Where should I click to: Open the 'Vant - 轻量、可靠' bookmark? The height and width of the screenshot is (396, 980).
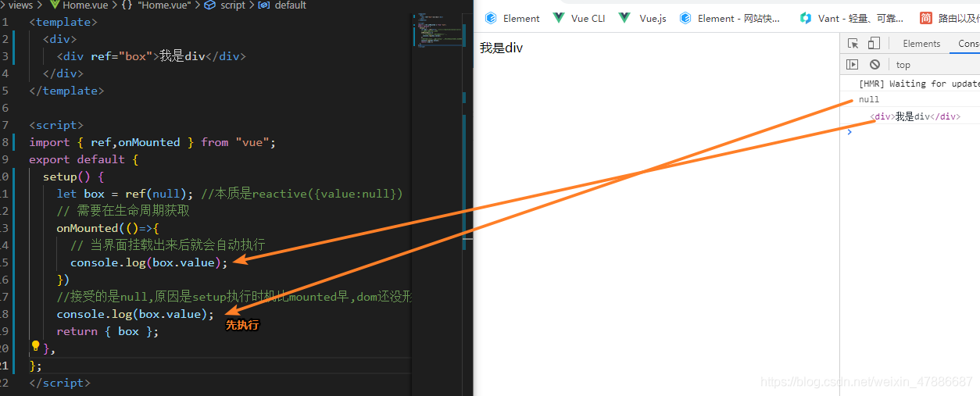point(853,18)
